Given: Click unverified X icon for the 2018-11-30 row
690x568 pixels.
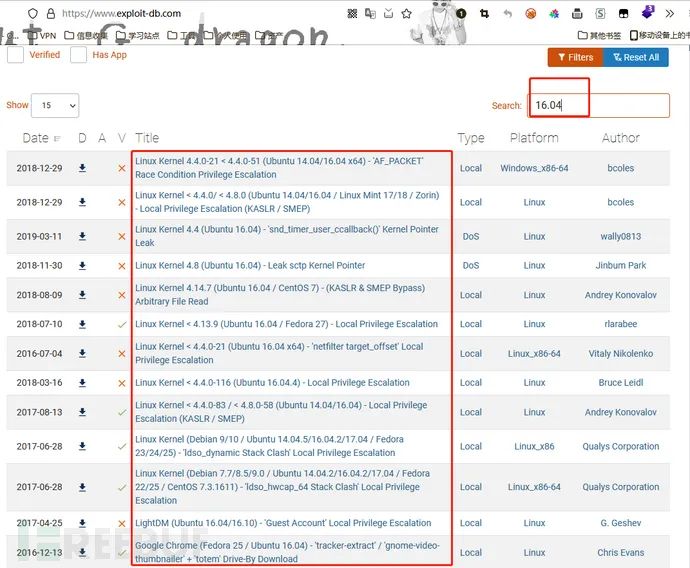Looking at the screenshot, I should pyautogui.click(x=122, y=266).
